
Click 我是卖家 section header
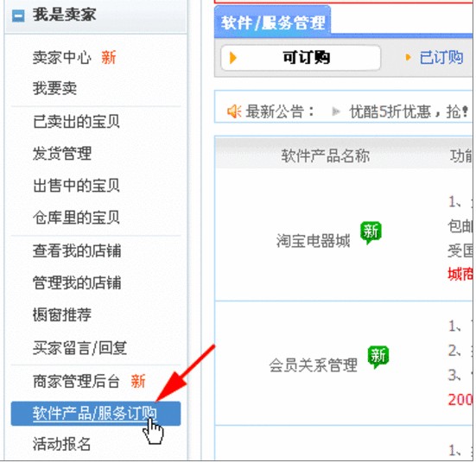(96, 16)
